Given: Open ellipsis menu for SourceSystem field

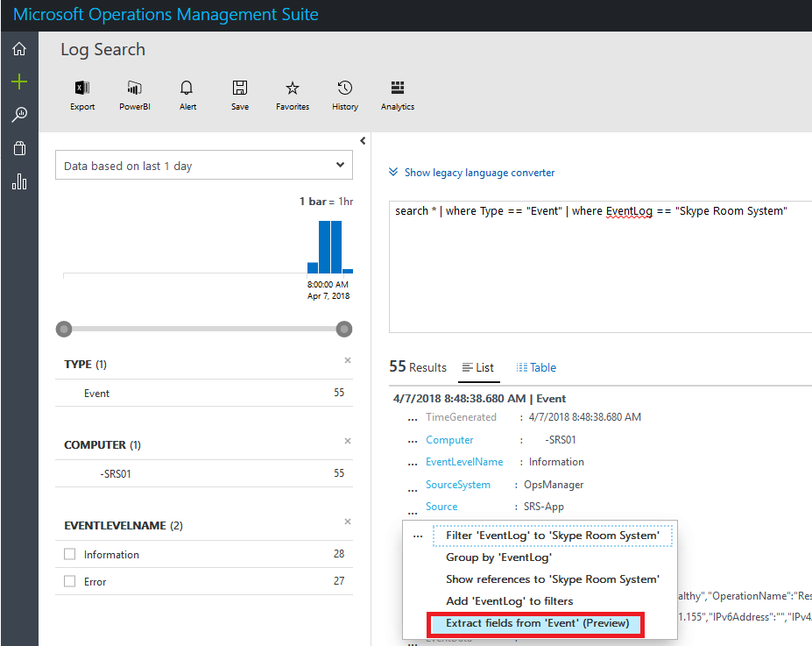Looking at the screenshot, I should (413, 489).
